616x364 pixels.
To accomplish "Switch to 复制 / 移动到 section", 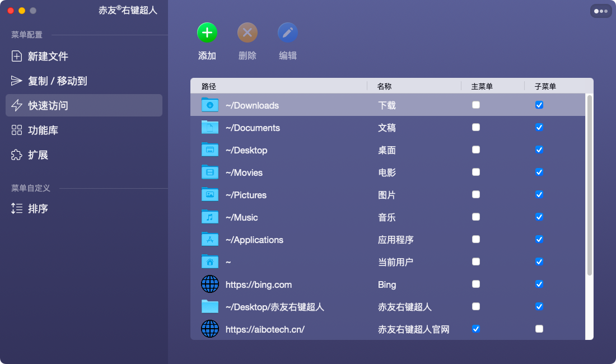I will [x=83, y=81].
